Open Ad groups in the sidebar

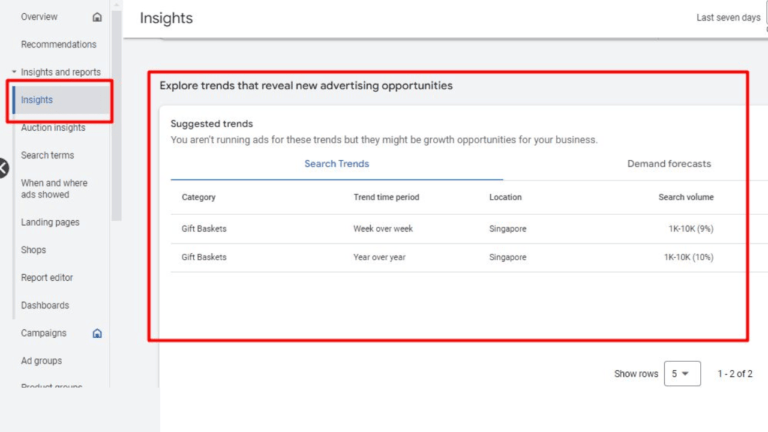click(41, 361)
